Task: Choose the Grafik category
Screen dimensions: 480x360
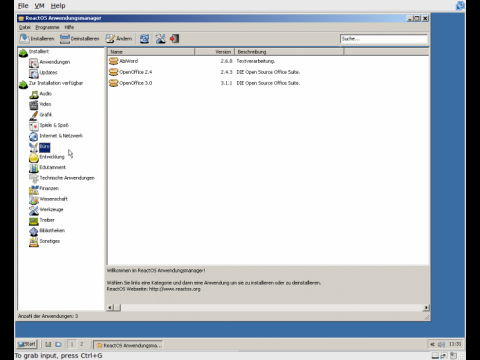Action: point(46,115)
